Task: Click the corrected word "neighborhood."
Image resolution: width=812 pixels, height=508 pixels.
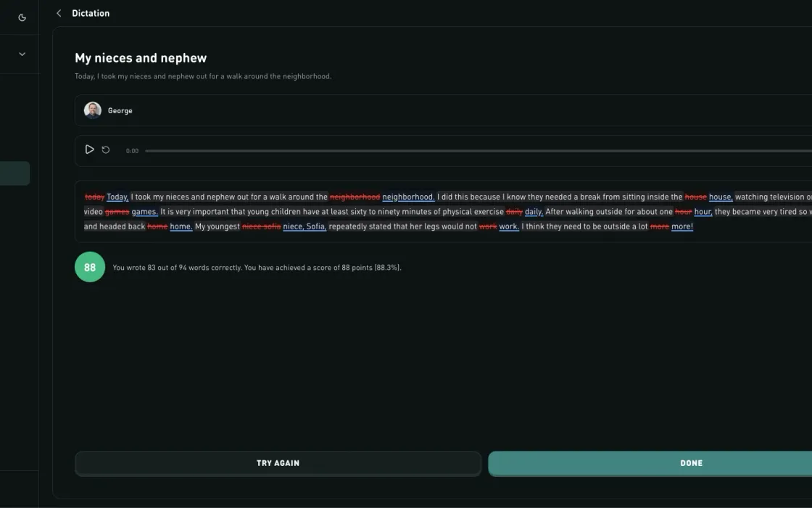Action: click(x=409, y=197)
